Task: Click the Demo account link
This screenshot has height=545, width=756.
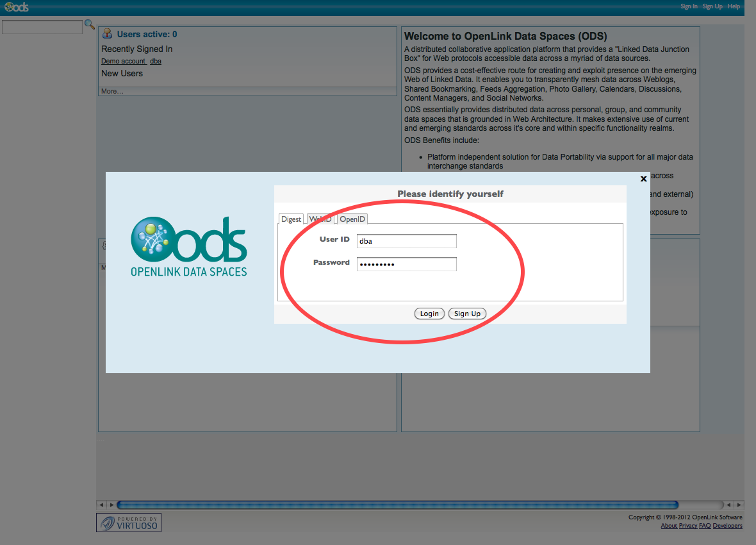Action: [124, 61]
